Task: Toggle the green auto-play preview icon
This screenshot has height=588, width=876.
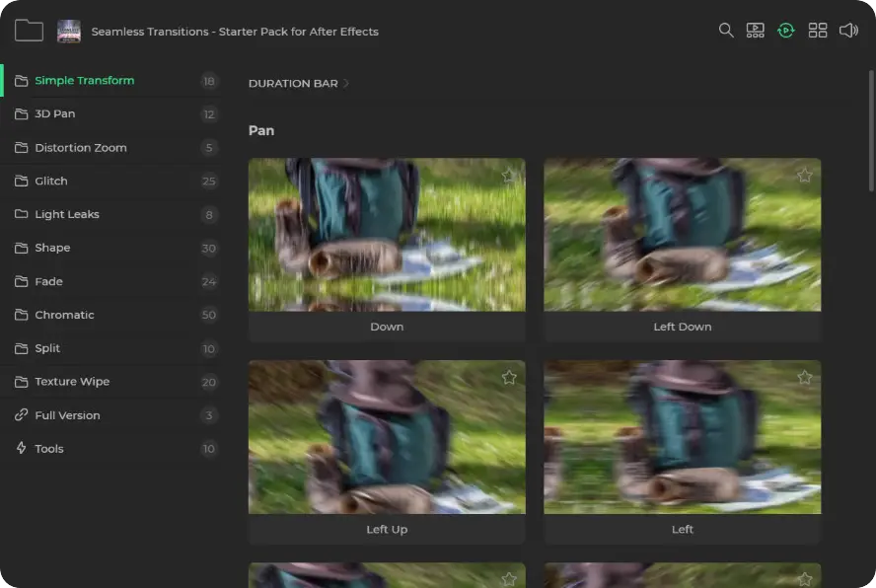Action: click(786, 31)
